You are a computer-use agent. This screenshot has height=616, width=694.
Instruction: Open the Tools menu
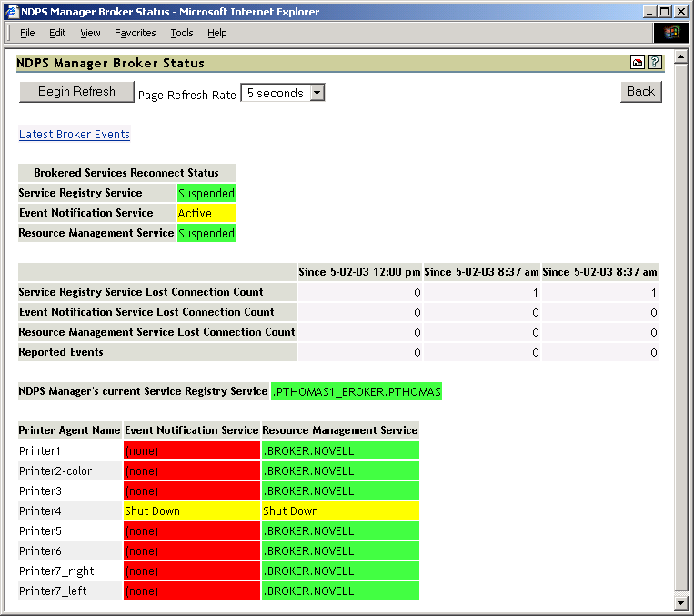(182, 33)
